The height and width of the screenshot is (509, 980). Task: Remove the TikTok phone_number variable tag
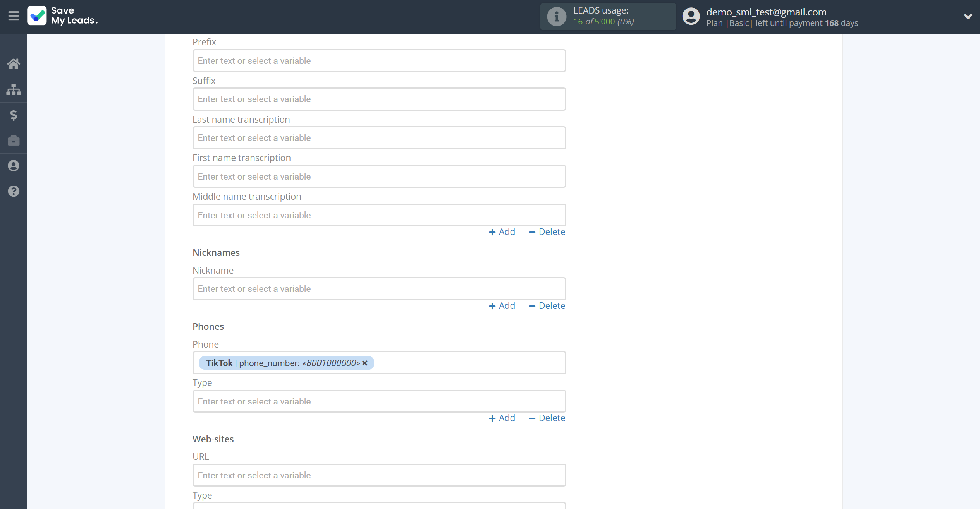pos(365,363)
